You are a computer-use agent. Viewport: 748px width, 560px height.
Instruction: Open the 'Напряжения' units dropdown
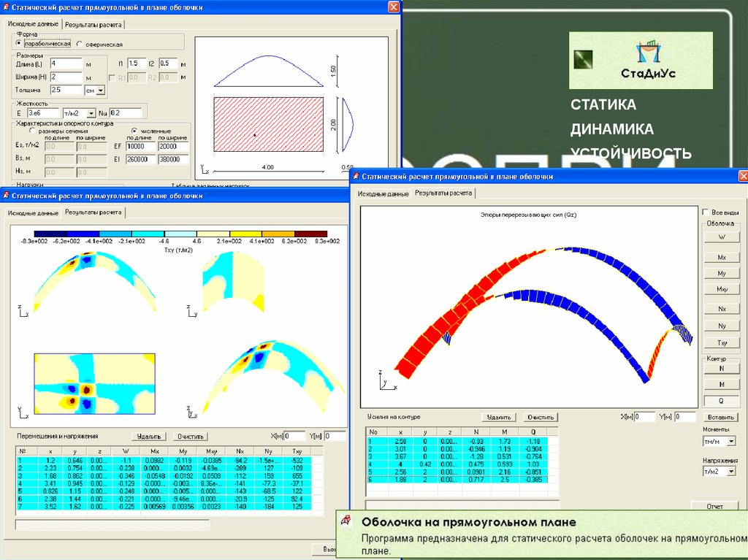coord(731,472)
